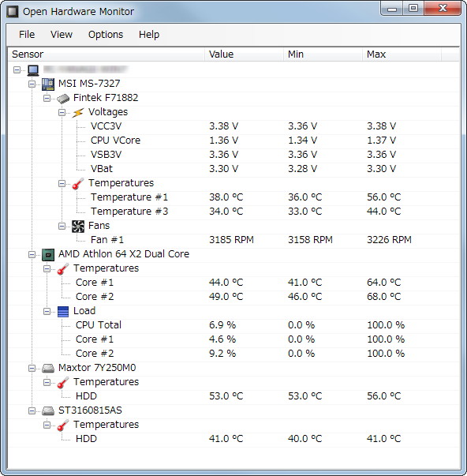Screen dimensions: 467x476
Task: Collapse the Voltages group
Action: pos(62,113)
